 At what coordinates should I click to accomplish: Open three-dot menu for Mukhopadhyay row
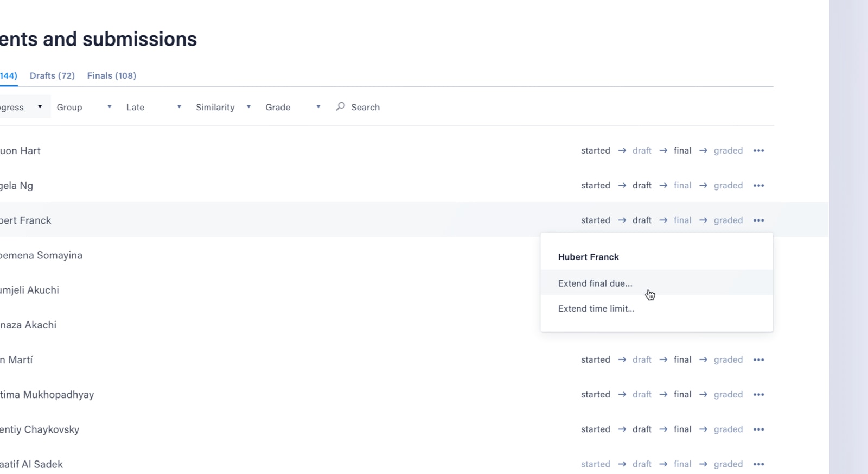[758, 395]
